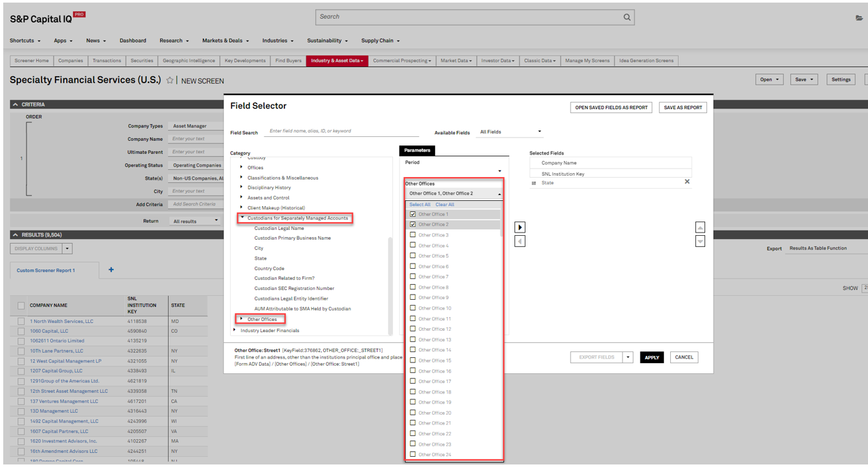Select Custodian SEC Registration Number field
This screenshot has height=469, width=868.
(x=294, y=289)
